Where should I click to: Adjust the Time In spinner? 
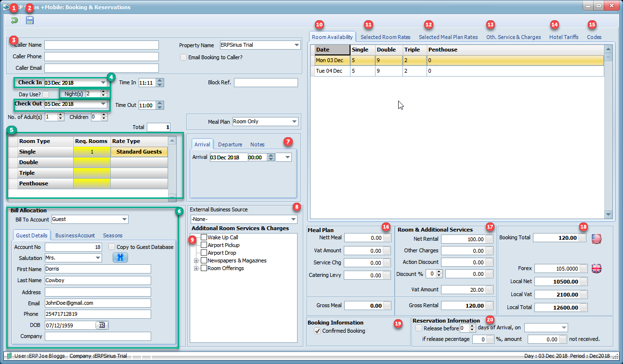(x=160, y=83)
